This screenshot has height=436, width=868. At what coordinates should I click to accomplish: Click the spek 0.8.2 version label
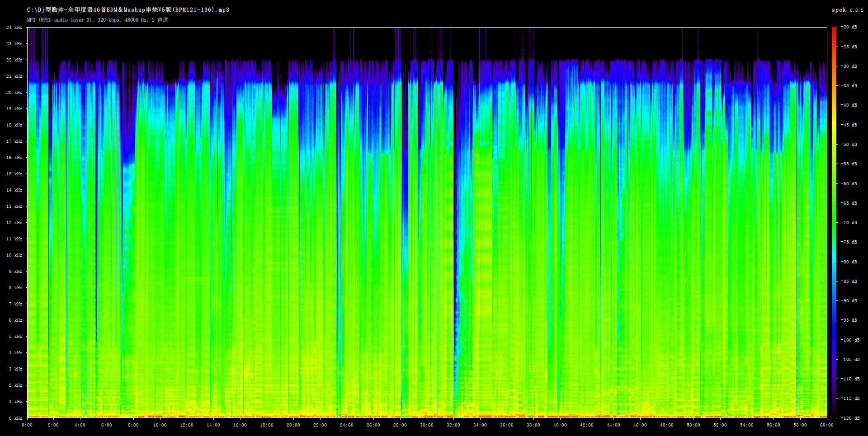click(847, 10)
